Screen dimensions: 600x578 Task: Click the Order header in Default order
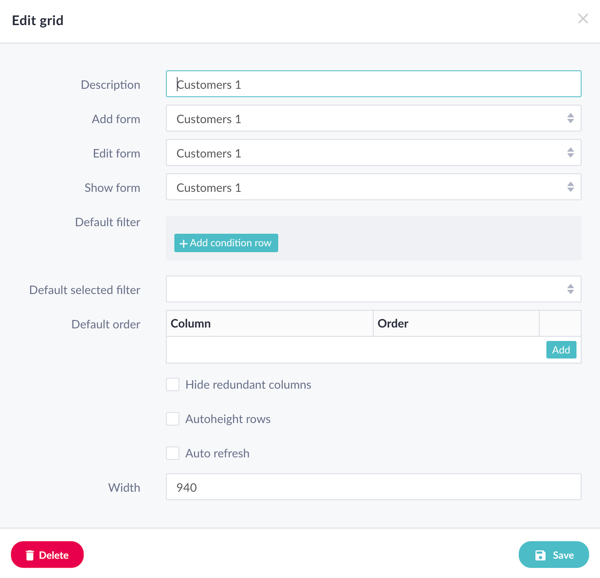[393, 323]
